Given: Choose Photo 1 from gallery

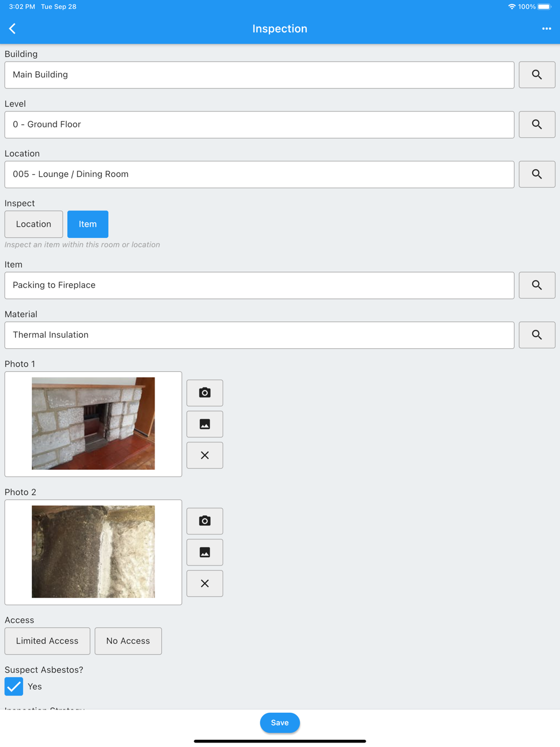Looking at the screenshot, I should 205,424.
